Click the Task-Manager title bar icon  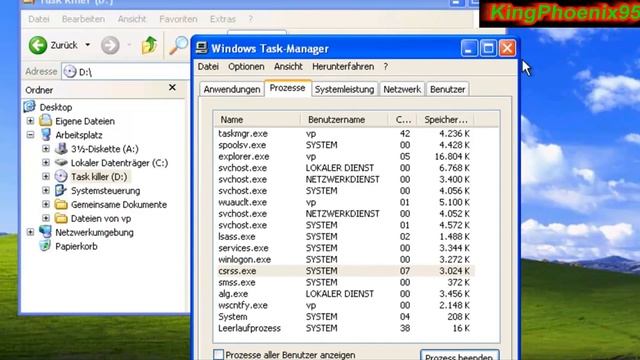coord(201,48)
